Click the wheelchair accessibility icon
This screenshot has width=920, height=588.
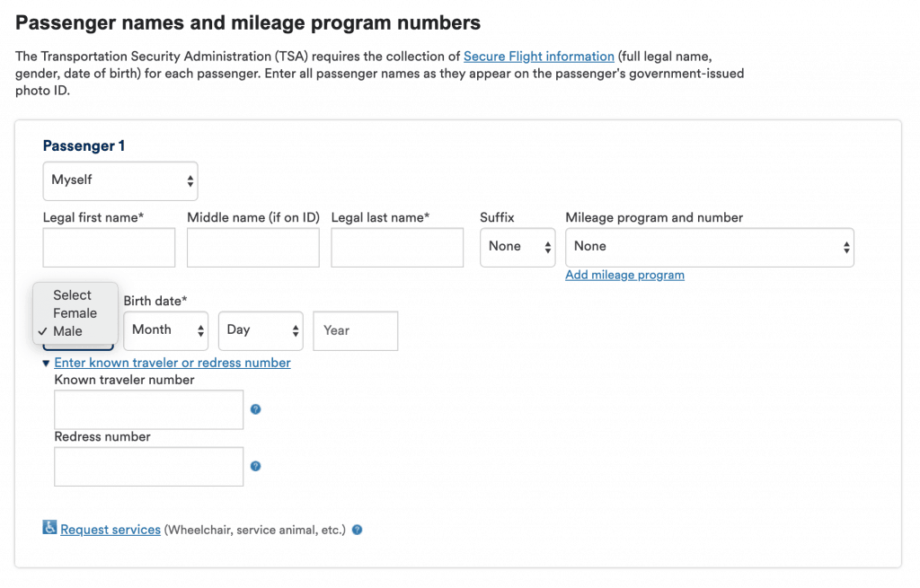[49, 528]
